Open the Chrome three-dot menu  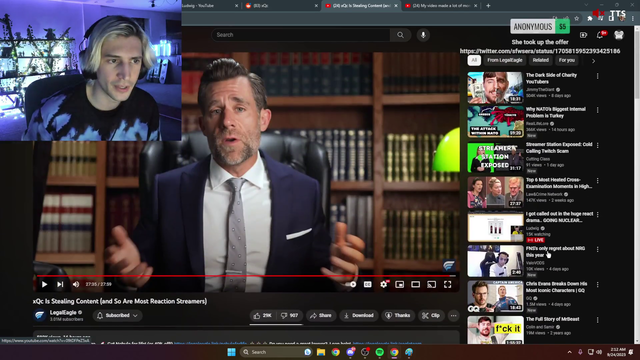(633, 18)
